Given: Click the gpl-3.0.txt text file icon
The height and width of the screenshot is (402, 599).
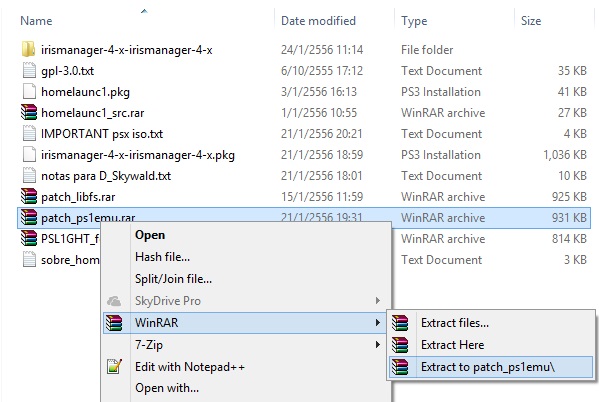Looking at the screenshot, I should [x=29, y=71].
